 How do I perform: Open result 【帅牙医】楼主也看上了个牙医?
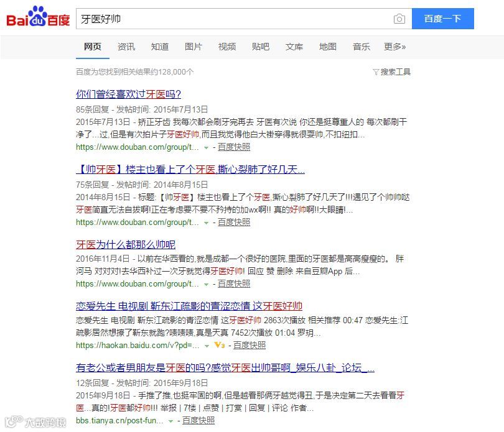pyautogui.click(x=190, y=169)
